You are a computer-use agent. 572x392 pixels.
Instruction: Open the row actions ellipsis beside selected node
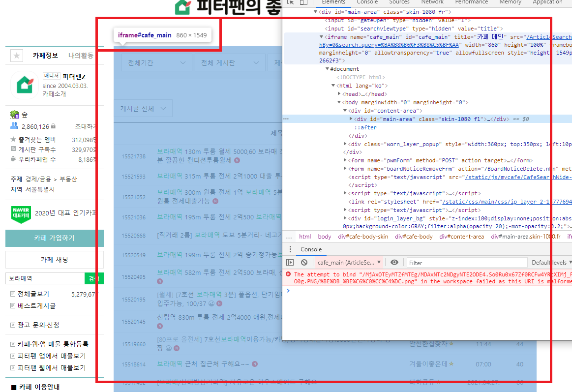tap(286, 119)
